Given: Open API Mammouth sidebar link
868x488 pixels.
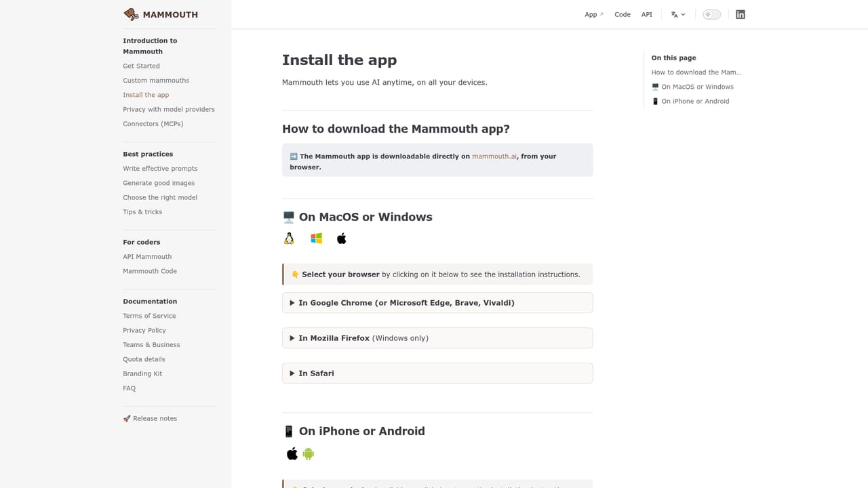Looking at the screenshot, I should [x=147, y=257].
